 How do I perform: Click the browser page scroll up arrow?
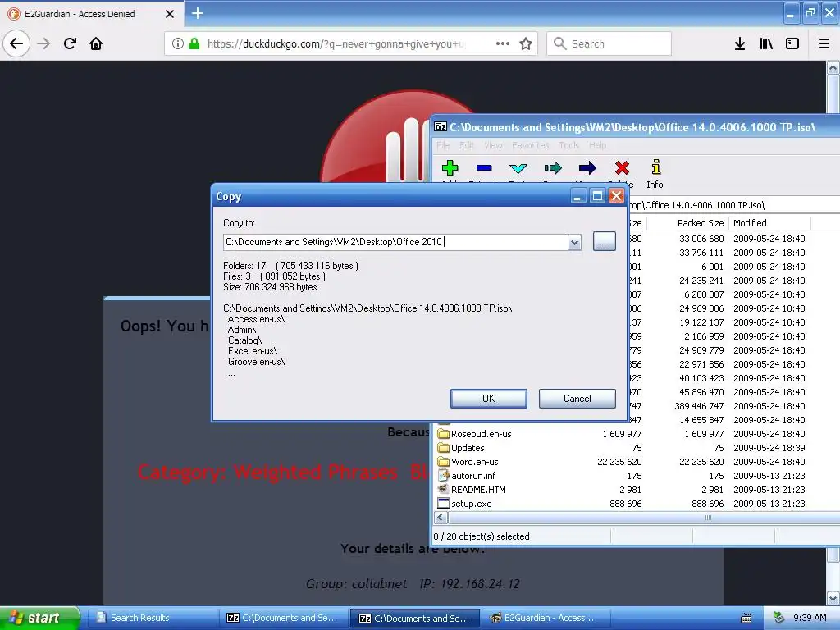[833, 67]
